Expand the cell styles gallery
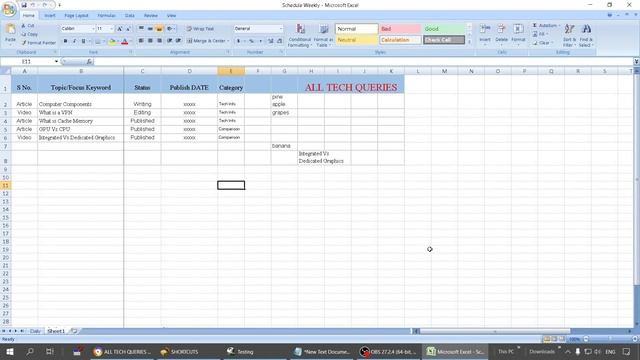This screenshot has height=360, width=640. pyautogui.click(x=469, y=42)
